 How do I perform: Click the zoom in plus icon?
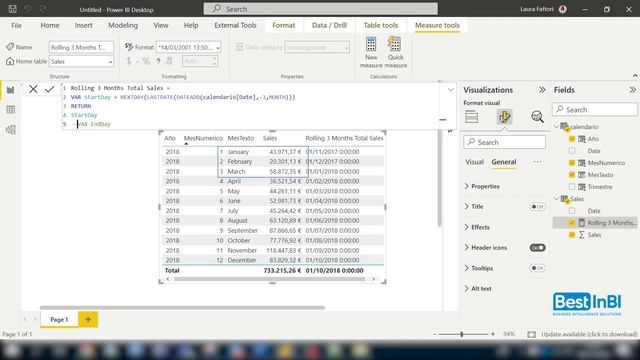click(493, 334)
